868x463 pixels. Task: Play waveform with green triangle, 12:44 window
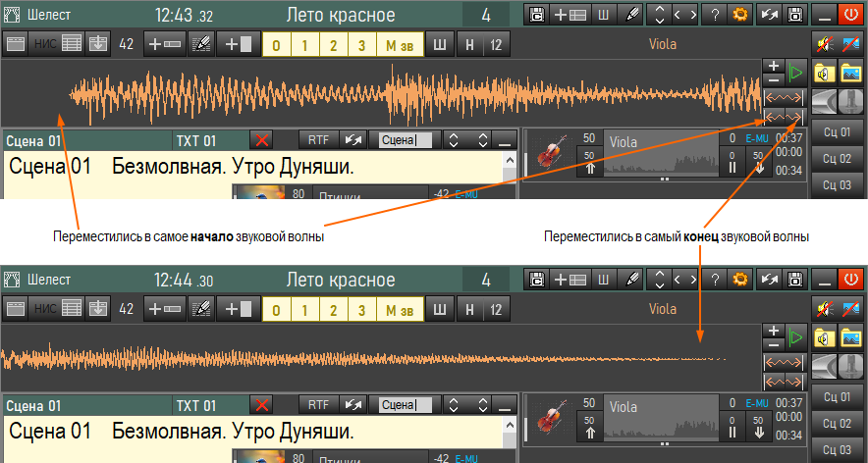click(x=795, y=336)
